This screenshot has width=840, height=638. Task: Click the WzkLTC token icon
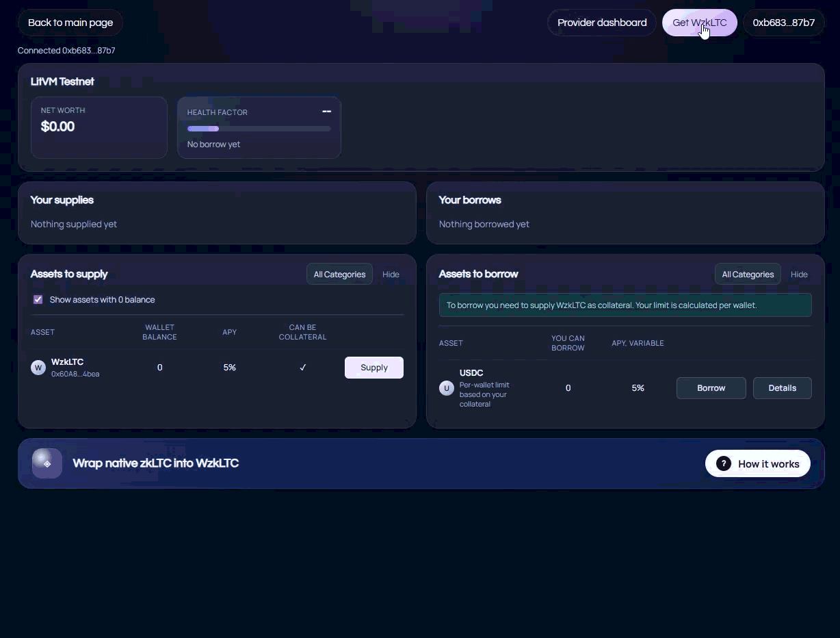pos(38,368)
